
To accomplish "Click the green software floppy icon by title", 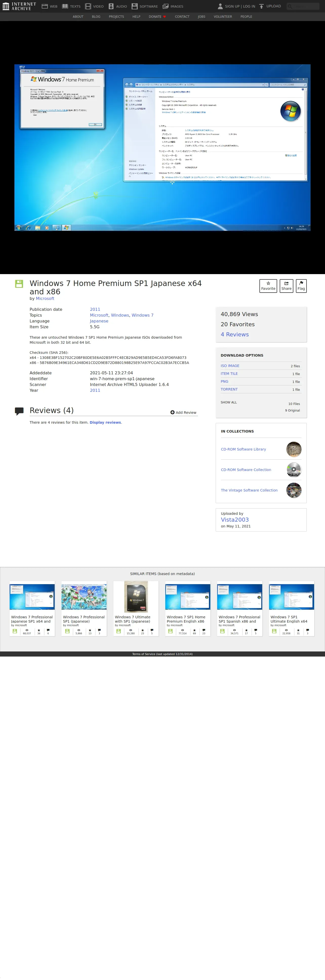I will click(x=19, y=283).
